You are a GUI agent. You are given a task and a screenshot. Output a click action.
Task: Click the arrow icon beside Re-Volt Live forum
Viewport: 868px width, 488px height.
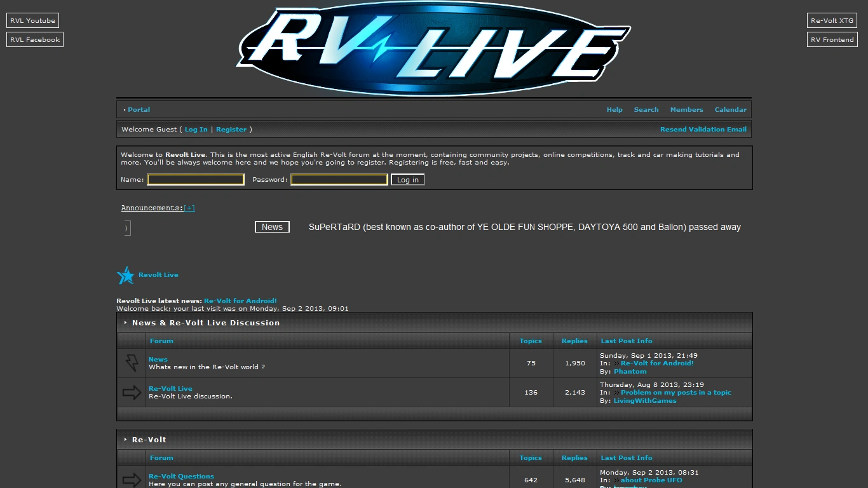pyautogui.click(x=131, y=392)
